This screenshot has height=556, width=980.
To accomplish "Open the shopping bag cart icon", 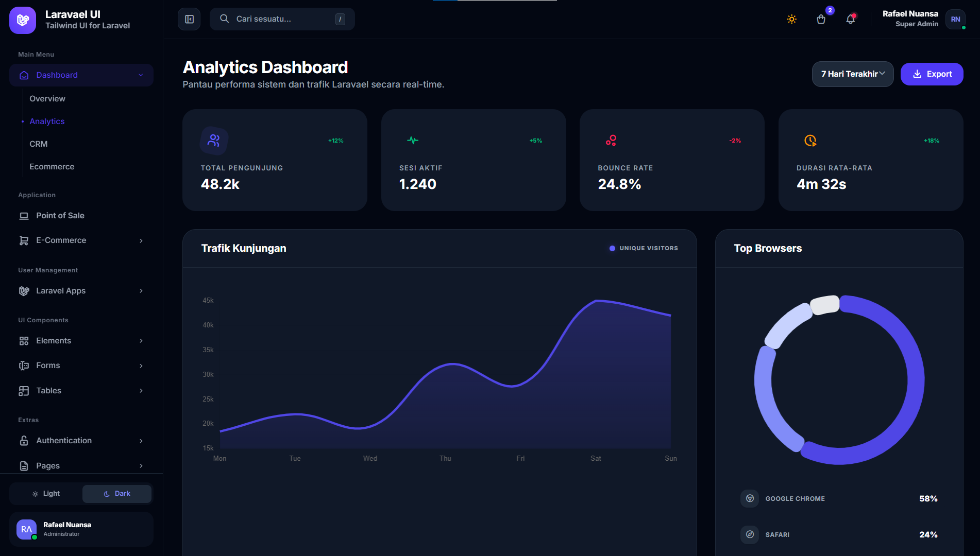I will 821,19.
